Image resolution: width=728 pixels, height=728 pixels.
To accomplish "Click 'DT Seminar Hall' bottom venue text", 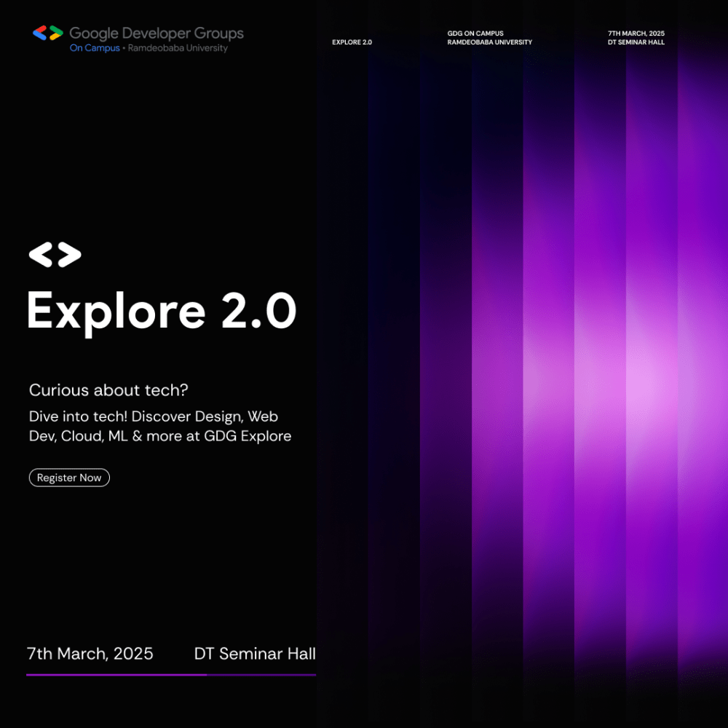I will (x=255, y=654).
